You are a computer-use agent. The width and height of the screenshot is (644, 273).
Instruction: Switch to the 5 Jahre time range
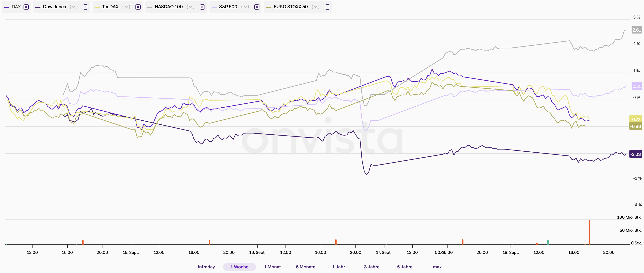404,267
